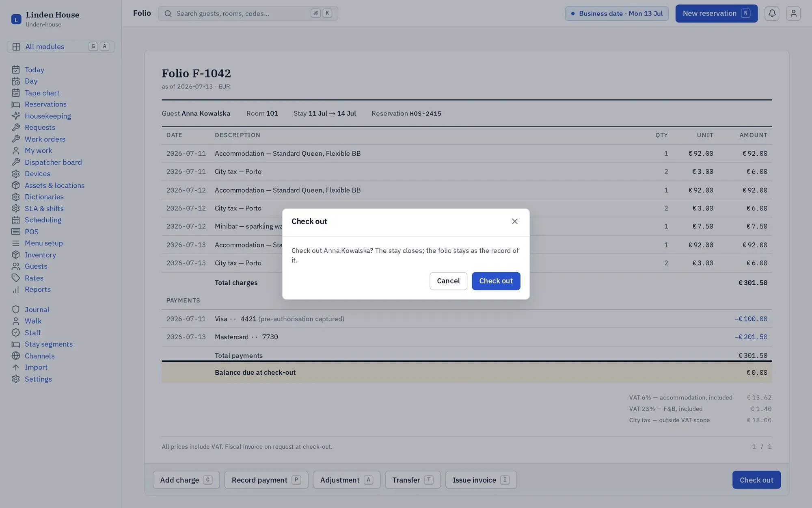812x508 pixels.
Task: Click the Devices gear icon
Action: pyautogui.click(x=16, y=174)
